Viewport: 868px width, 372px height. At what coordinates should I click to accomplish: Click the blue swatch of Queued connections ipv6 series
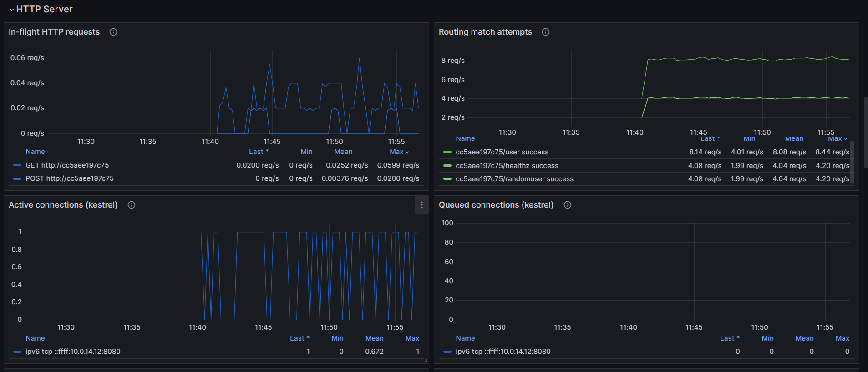point(447,352)
